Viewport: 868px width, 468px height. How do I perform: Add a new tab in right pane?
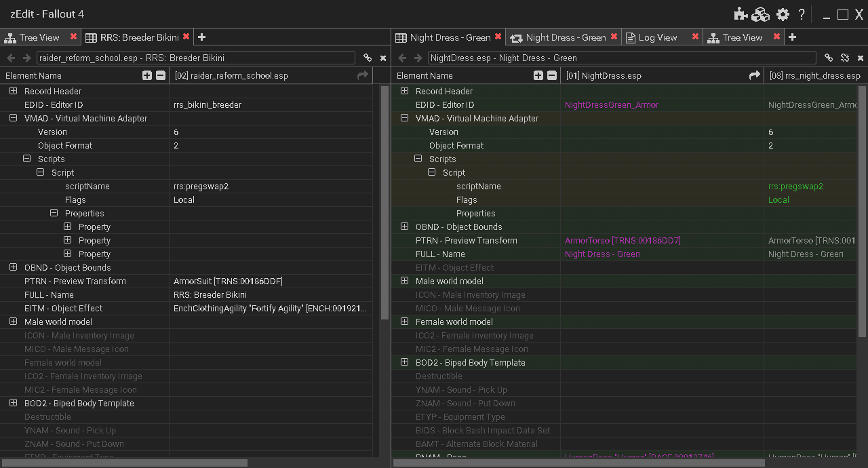click(x=792, y=37)
